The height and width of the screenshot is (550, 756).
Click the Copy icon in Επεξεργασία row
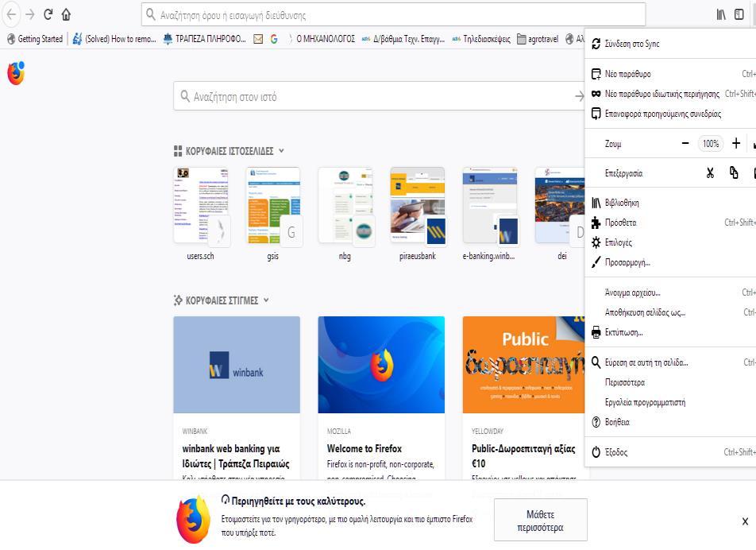pyautogui.click(x=734, y=172)
